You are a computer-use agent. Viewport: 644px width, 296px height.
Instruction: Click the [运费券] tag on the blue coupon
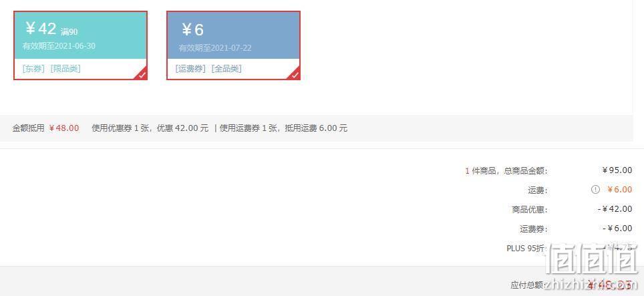coord(190,69)
